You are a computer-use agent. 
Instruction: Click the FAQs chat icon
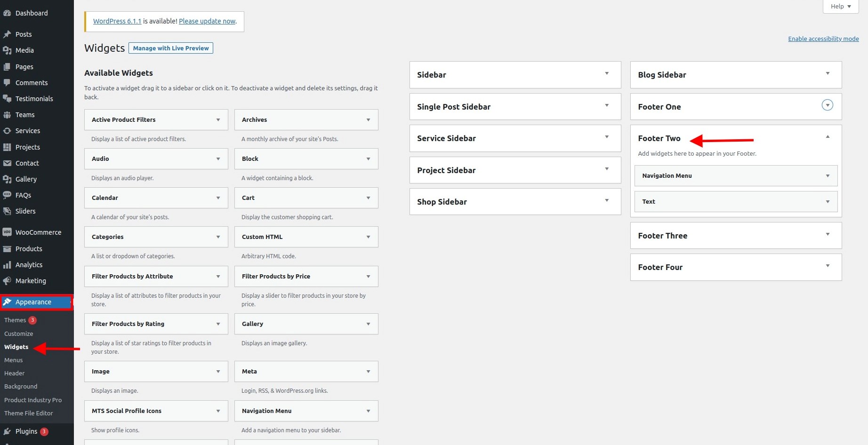point(7,195)
